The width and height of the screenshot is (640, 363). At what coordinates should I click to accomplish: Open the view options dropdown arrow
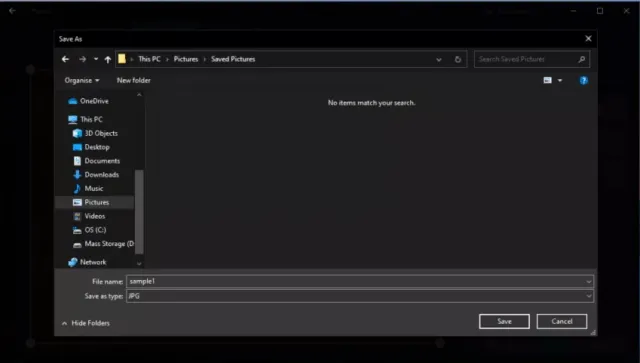click(x=560, y=80)
